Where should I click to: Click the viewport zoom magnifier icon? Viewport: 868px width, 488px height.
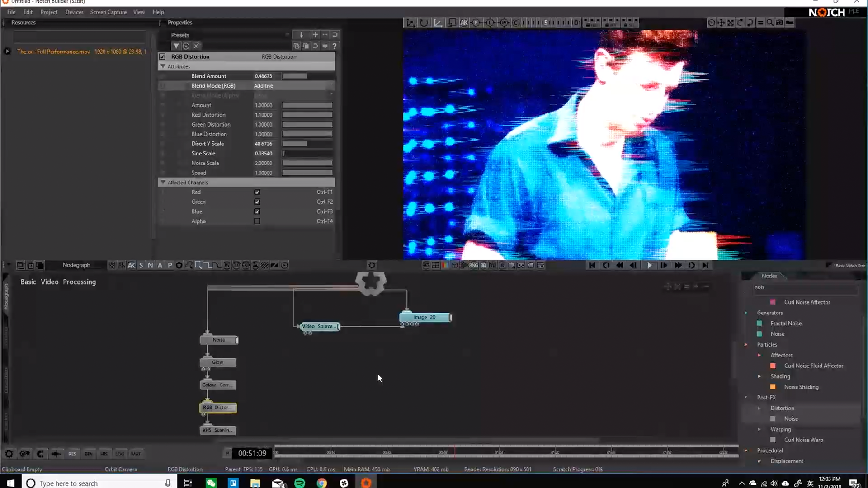769,23
